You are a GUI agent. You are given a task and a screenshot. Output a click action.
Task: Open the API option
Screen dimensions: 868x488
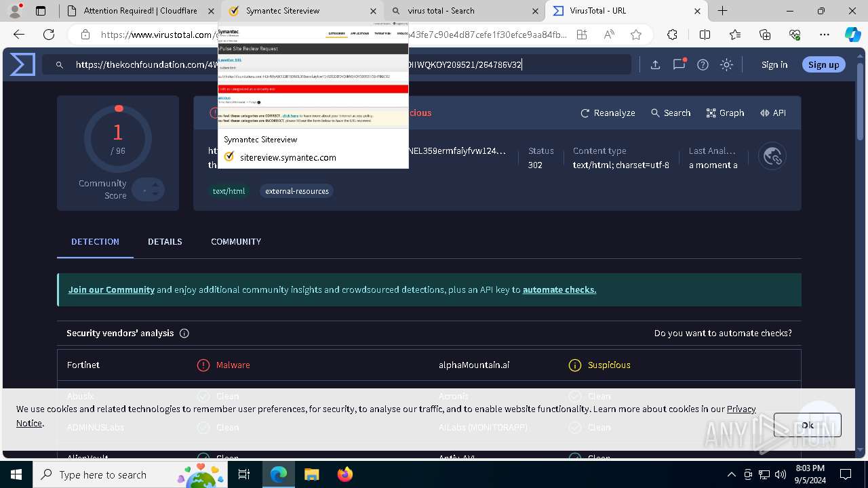773,113
